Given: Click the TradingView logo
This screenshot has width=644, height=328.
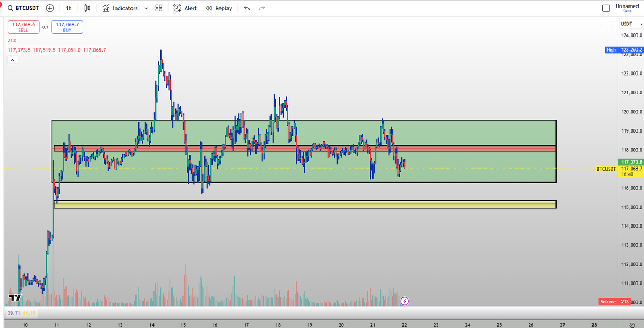Looking at the screenshot, I should click(x=15, y=297).
